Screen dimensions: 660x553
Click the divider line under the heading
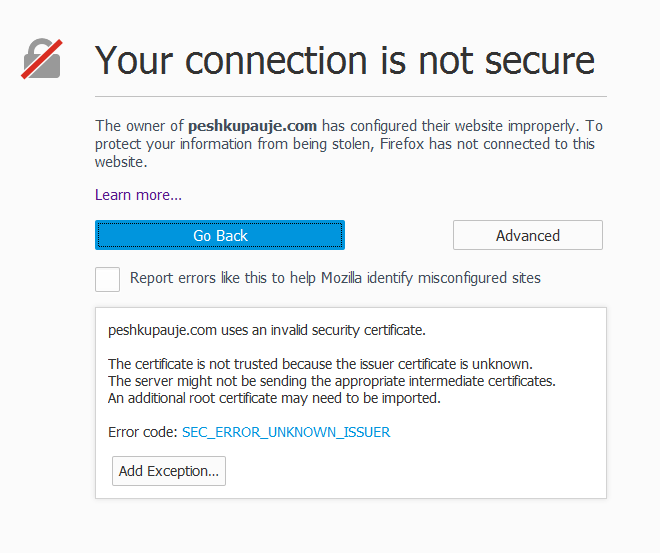tap(350, 97)
